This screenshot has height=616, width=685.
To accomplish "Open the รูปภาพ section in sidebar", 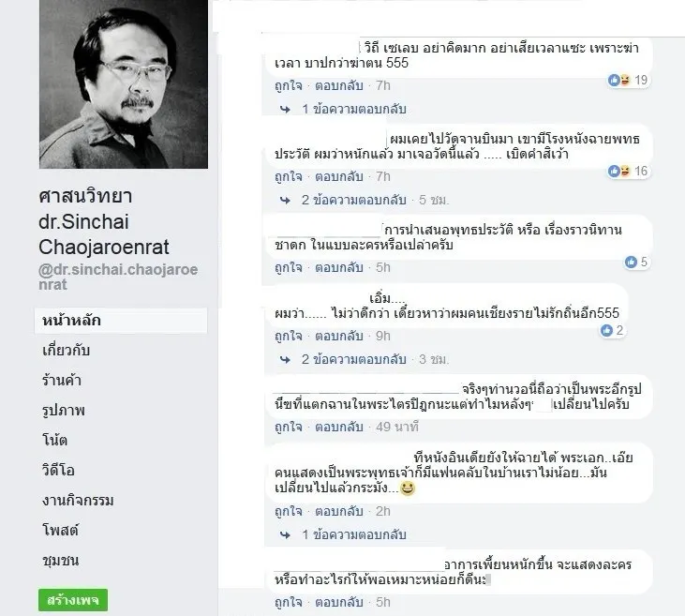I will tap(64, 411).
